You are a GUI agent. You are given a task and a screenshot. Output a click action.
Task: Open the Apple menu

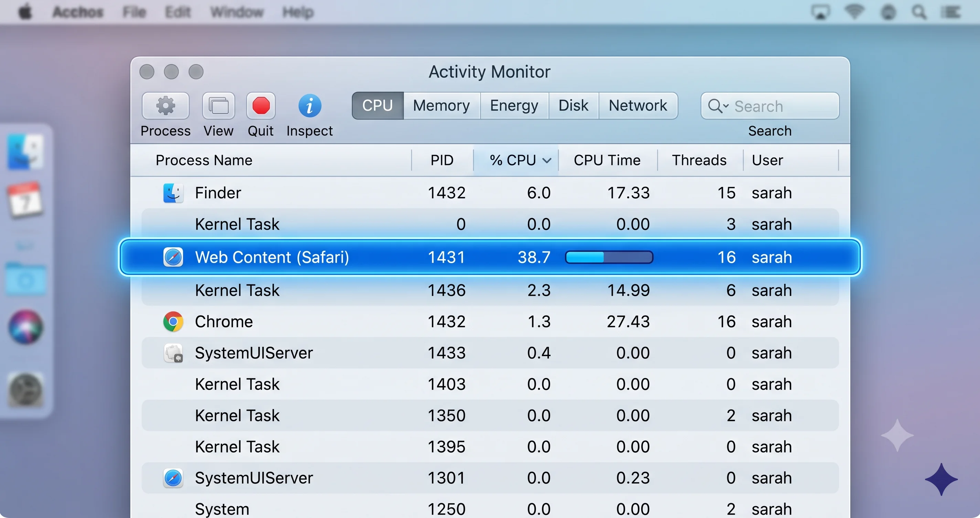click(25, 12)
